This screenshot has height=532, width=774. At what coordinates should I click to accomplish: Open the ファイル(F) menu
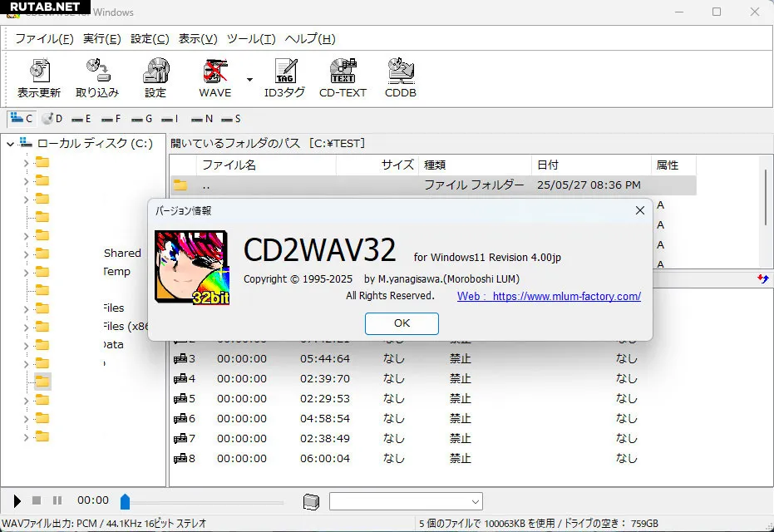(44, 38)
